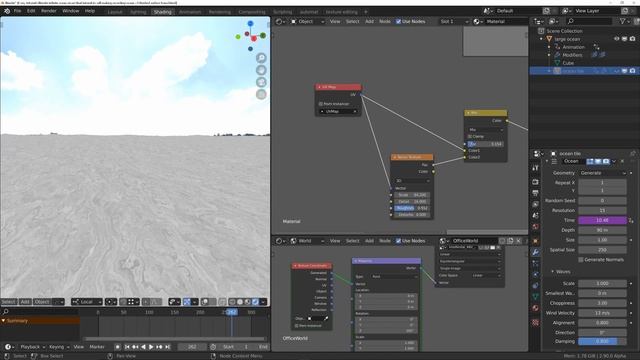Expand the Animation item in the outliner
This screenshot has width=640, height=360.
pyautogui.click(x=549, y=47)
